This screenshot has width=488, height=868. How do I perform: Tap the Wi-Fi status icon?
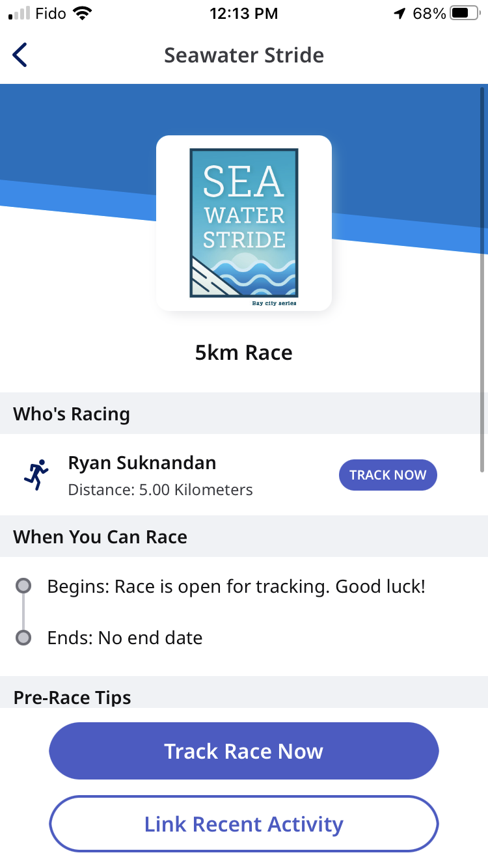point(83,14)
